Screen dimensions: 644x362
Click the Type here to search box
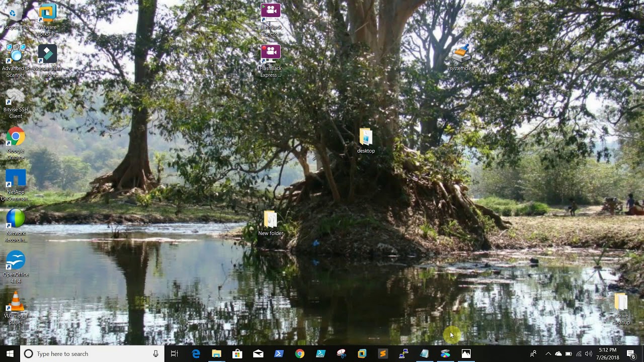92,354
